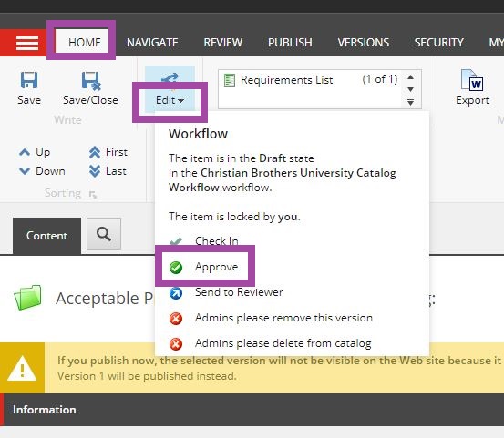
Task: Click the gallery scroll up arrow
Action: click(410, 77)
